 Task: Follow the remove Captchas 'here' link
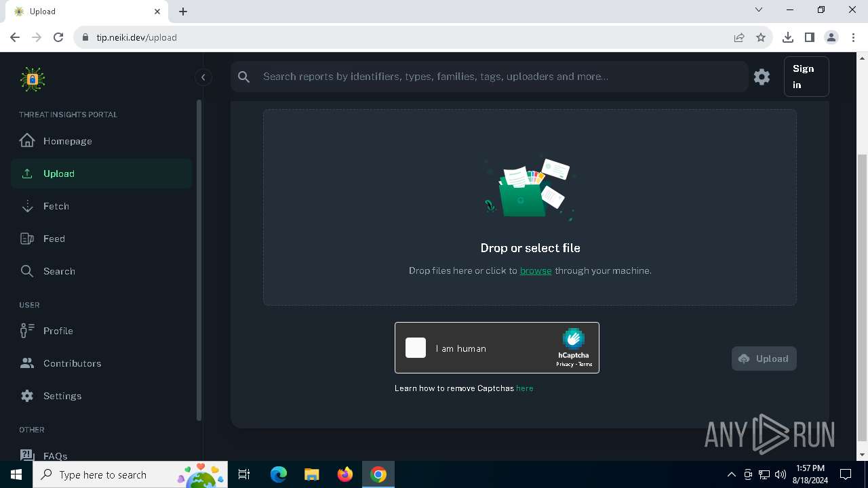525,388
